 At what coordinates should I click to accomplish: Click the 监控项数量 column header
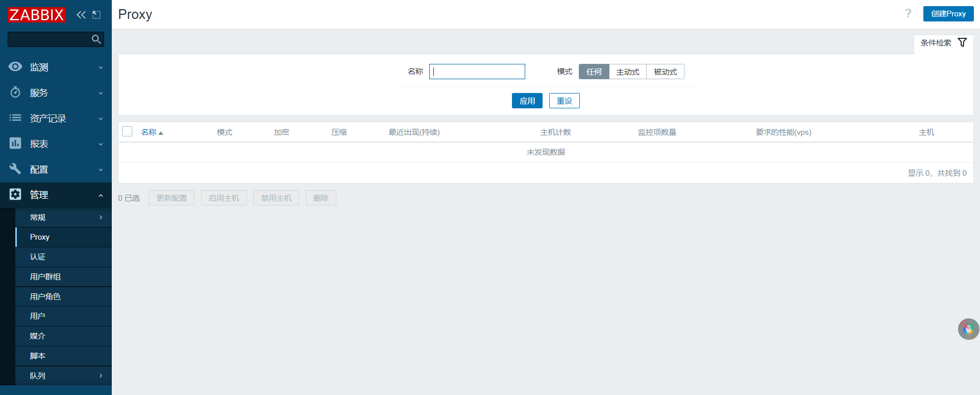(657, 132)
